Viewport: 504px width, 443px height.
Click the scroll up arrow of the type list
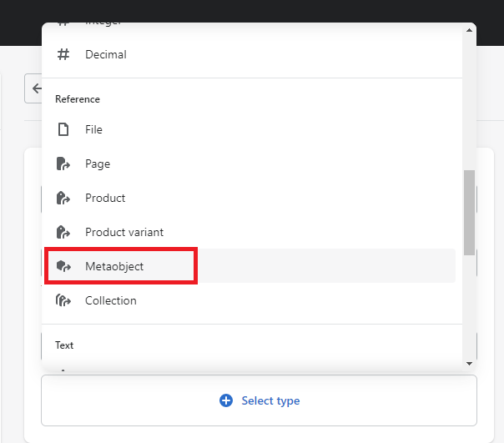(x=469, y=30)
